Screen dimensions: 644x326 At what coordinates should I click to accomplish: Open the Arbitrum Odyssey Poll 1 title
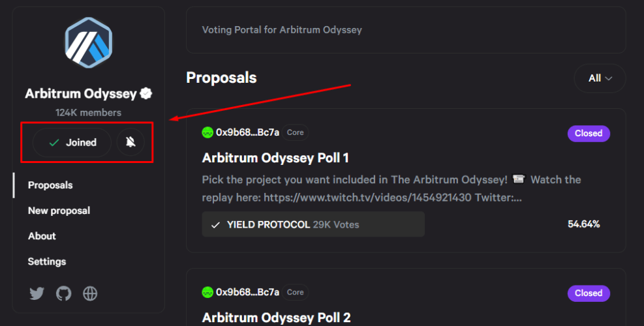[275, 158]
